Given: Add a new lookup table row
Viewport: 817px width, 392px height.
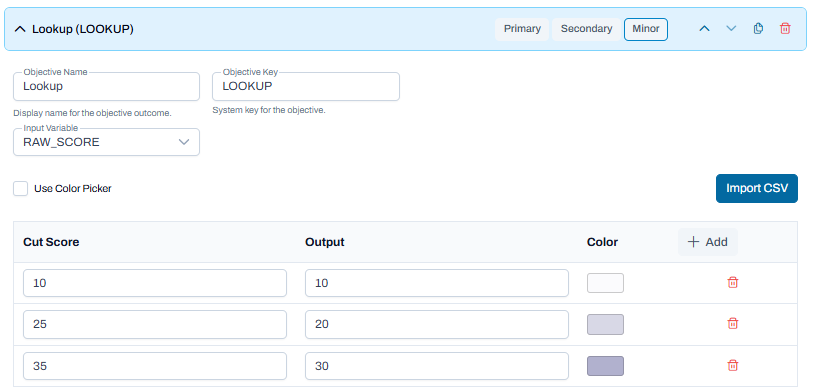Looking at the screenshot, I should [708, 242].
